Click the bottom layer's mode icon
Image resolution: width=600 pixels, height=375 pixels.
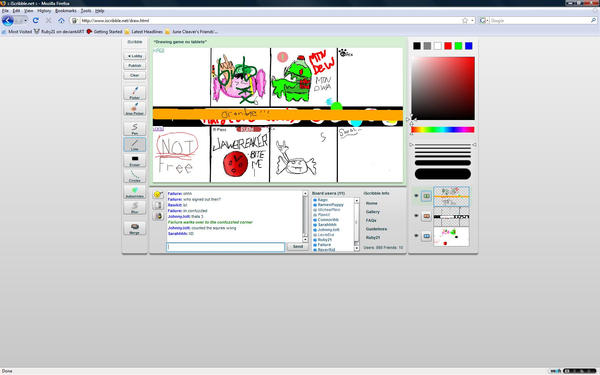click(426, 236)
